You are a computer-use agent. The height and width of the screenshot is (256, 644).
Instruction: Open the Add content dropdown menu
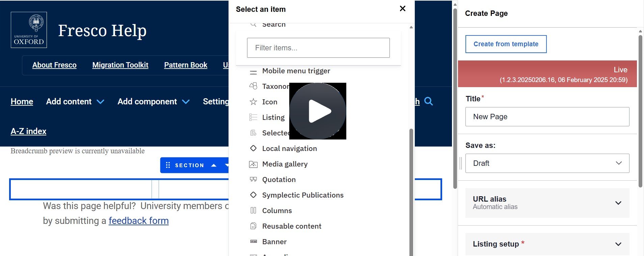[x=75, y=102]
